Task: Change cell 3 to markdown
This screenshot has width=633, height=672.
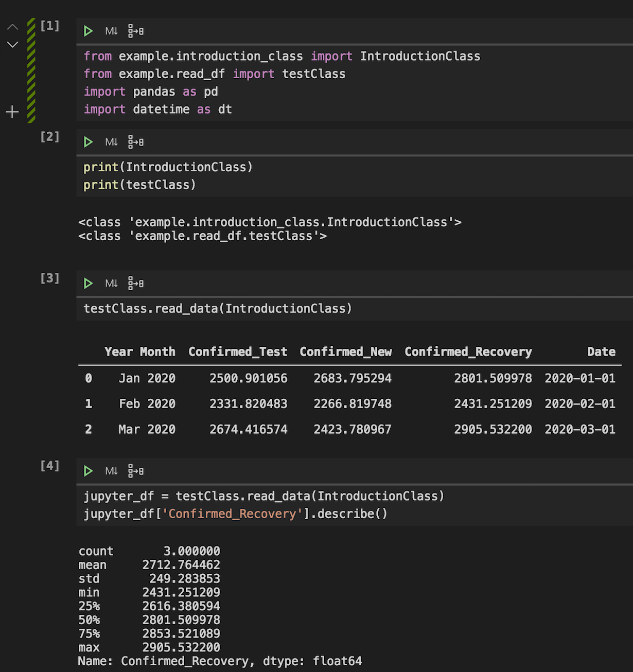Action: pyautogui.click(x=111, y=283)
